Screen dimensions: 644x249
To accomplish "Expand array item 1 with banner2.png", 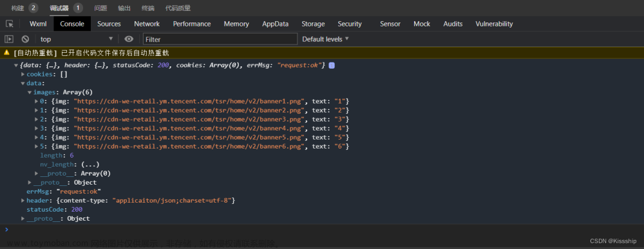I will [37, 111].
